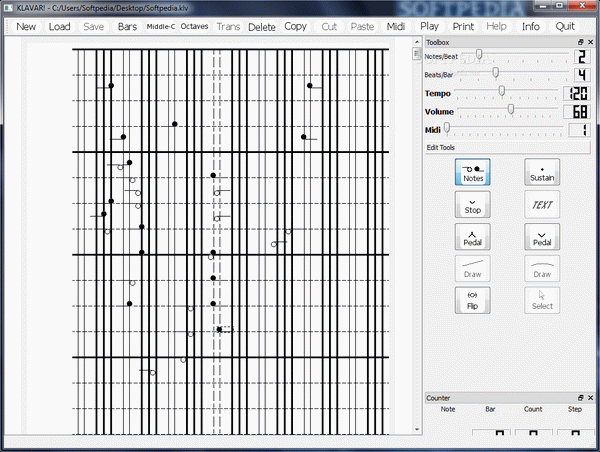600x452 pixels.
Task: Click the Edit Tools section header
Action: click(x=507, y=147)
